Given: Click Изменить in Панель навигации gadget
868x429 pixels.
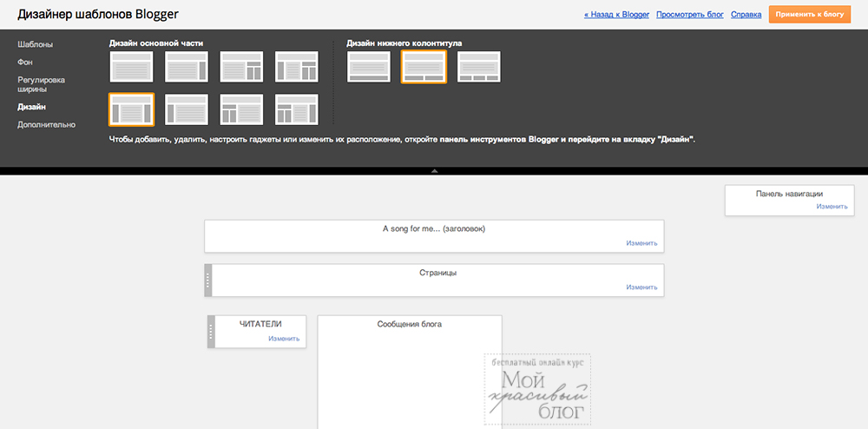Looking at the screenshot, I should coord(832,207).
